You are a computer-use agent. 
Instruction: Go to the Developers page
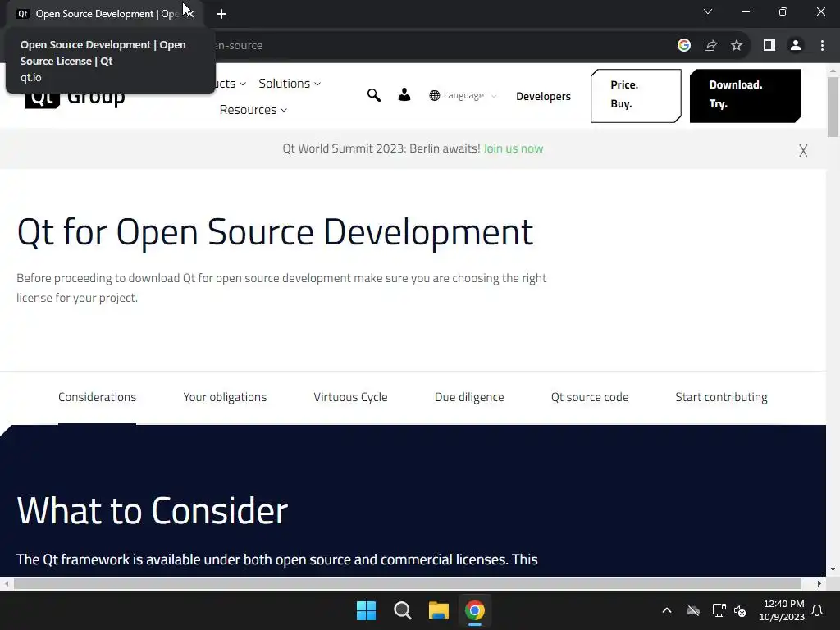tap(543, 97)
